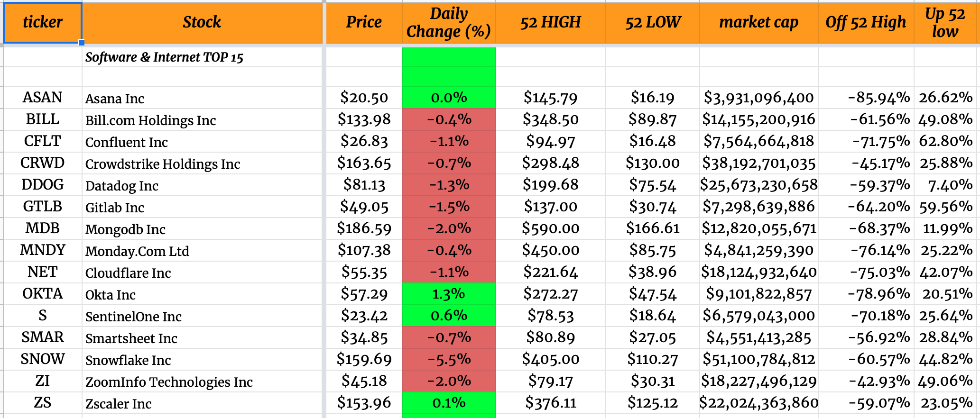Click the Crowdstrike Holdings Inc name cell
Screen dimensions: 980x418
pos(163,164)
